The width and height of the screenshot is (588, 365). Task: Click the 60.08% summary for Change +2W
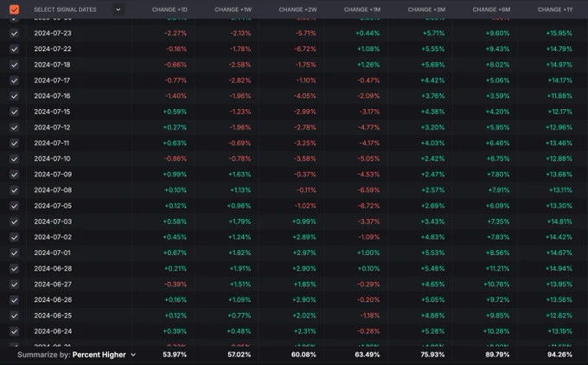click(304, 355)
